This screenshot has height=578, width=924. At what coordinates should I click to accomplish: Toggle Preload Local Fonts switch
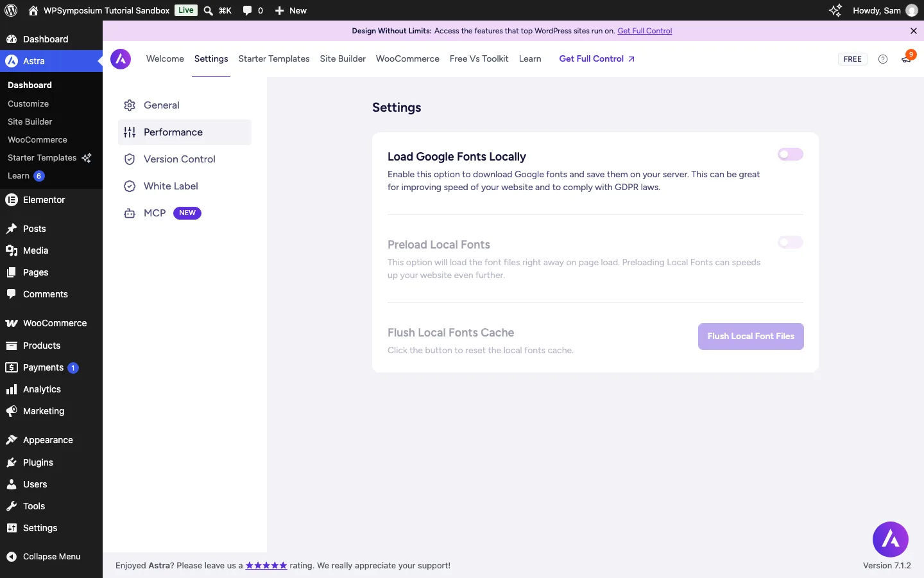791,242
